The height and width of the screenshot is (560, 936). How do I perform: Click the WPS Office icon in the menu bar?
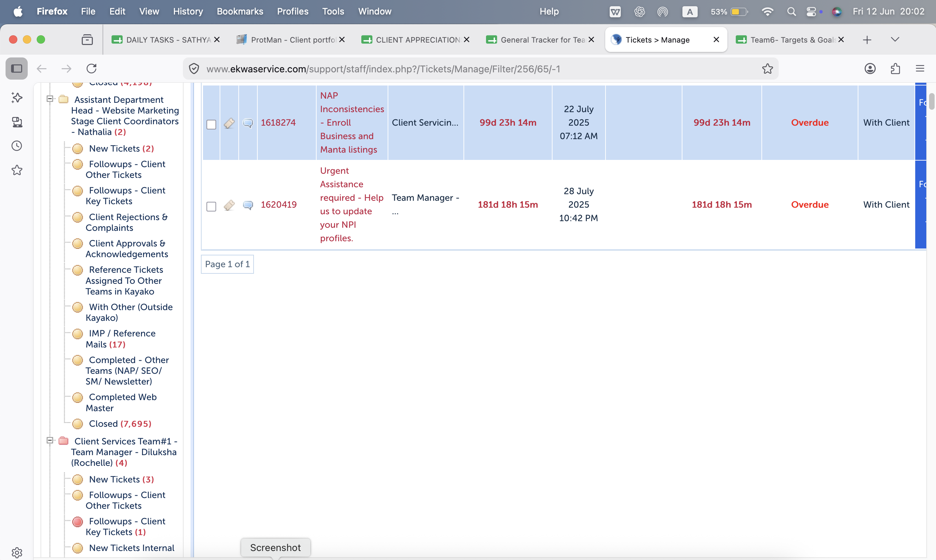pos(615,12)
